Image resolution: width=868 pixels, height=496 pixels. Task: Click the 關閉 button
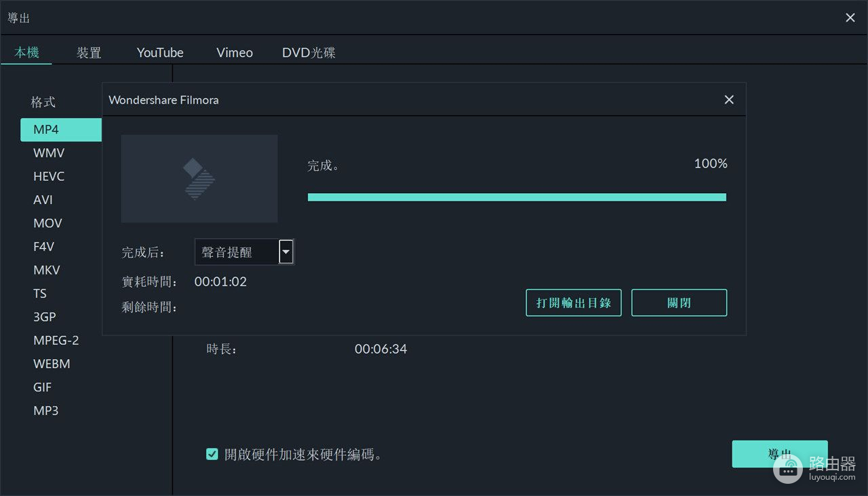679,303
